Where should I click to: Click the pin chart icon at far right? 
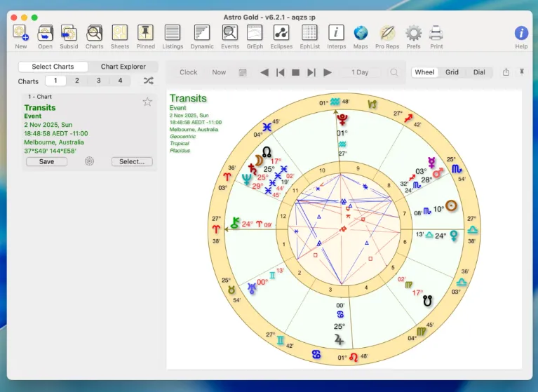pos(522,72)
